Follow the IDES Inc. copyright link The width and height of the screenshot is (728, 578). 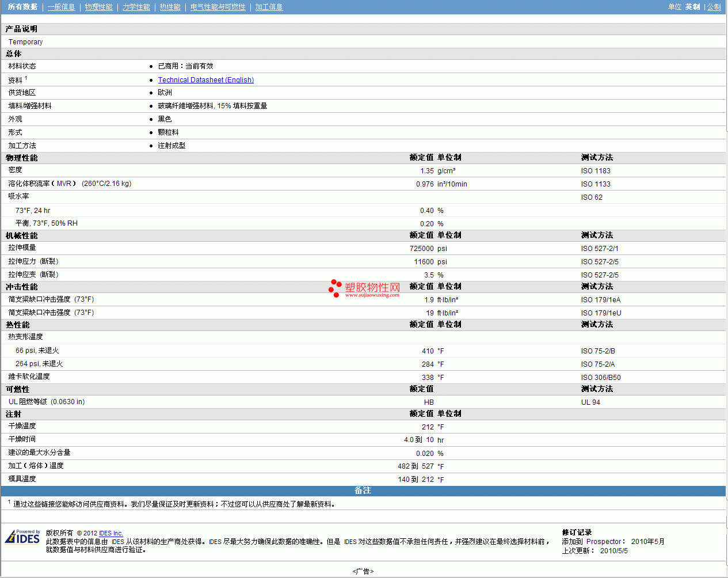tap(110, 533)
